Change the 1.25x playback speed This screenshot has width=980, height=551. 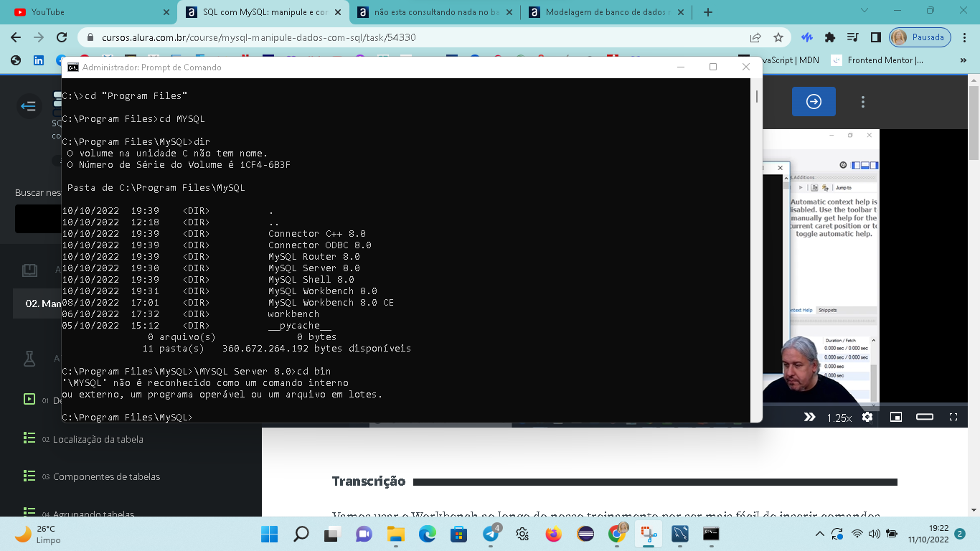839,418
